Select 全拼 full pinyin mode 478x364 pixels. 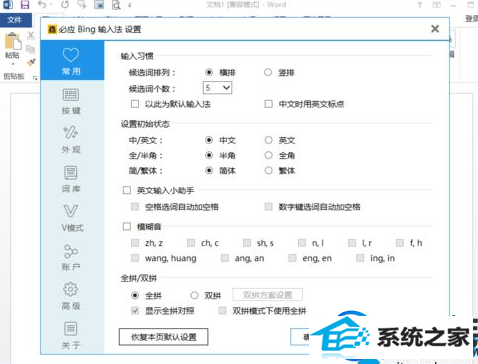click(x=135, y=295)
